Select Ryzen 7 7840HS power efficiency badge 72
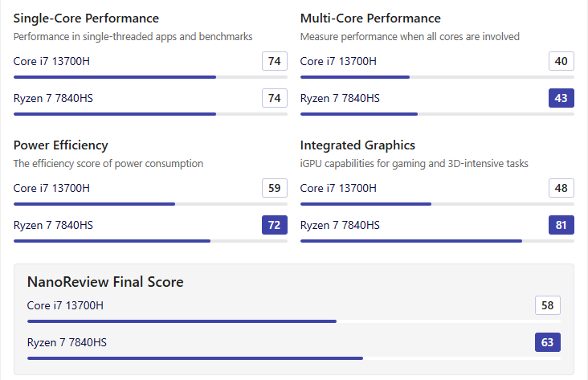This screenshot has height=380, width=588. pos(274,225)
